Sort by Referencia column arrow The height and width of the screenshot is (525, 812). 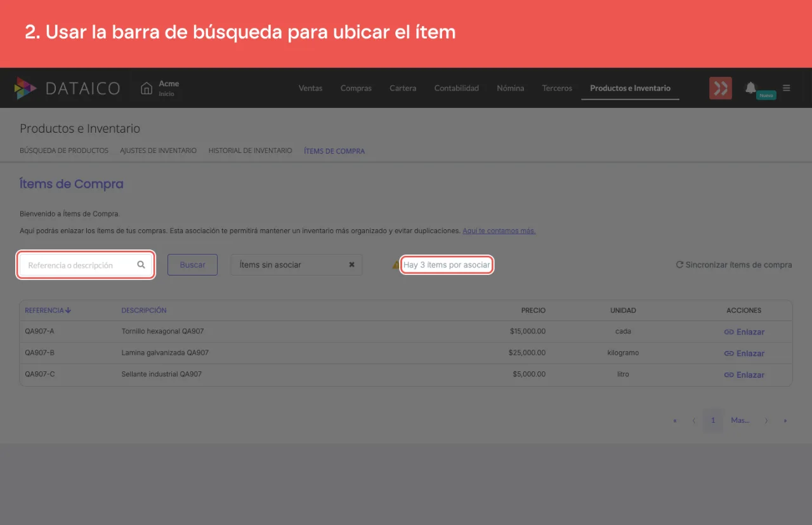(x=68, y=310)
